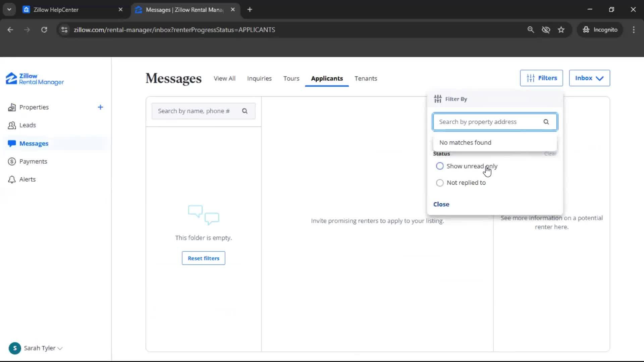Click the Reset filters button
This screenshot has height=362, width=644.
click(203, 258)
